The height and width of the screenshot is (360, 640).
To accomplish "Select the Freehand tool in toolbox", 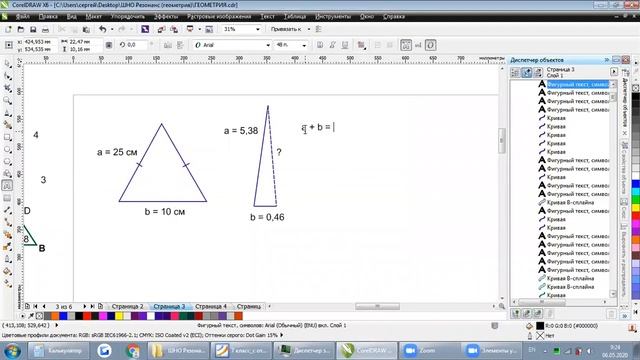I will (x=7, y=113).
